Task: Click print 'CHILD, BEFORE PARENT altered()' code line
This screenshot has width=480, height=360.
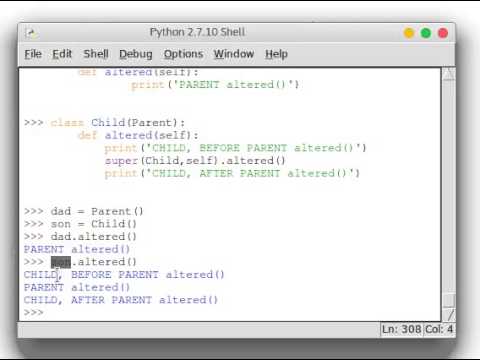Action: pos(235,148)
